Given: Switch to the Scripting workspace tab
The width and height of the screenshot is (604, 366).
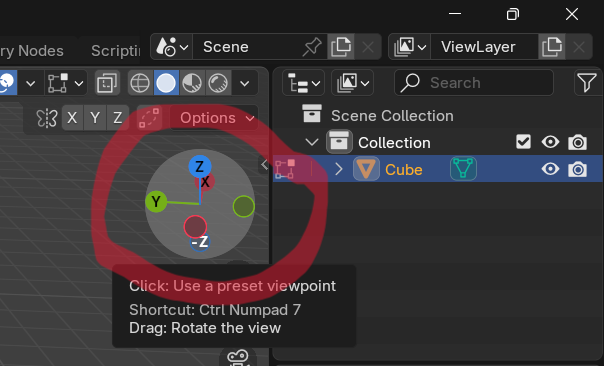Looking at the screenshot, I should pos(116,50).
